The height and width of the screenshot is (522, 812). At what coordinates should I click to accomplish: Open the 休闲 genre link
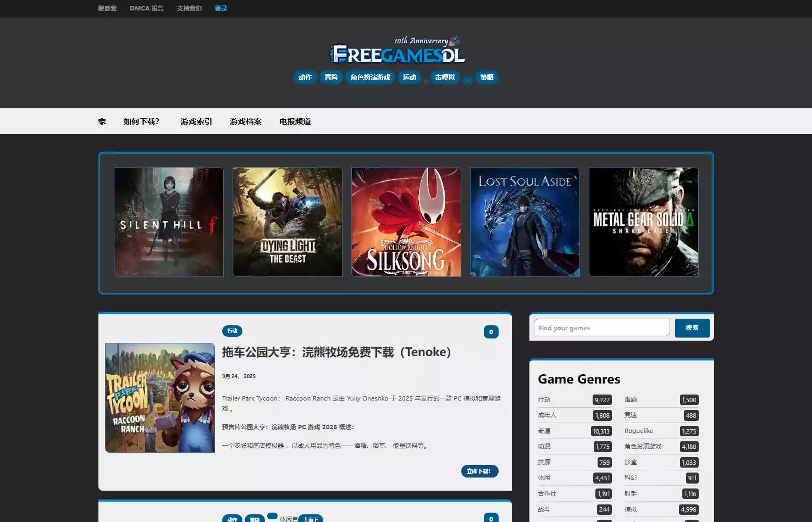pyautogui.click(x=544, y=478)
